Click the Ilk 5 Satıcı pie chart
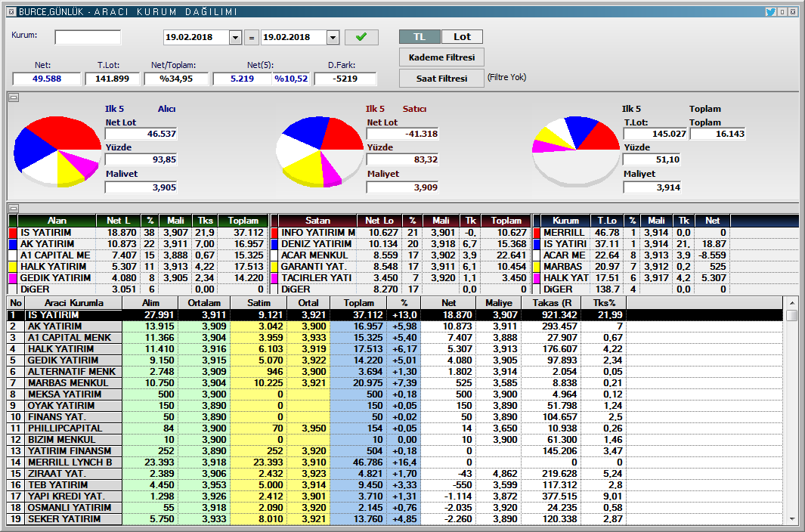 click(319, 151)
